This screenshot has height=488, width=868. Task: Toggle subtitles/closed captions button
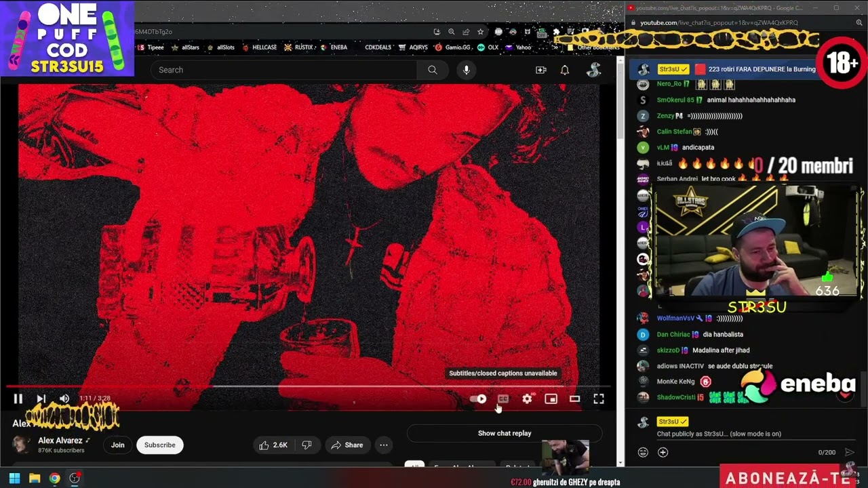click(x=503, y=399)
